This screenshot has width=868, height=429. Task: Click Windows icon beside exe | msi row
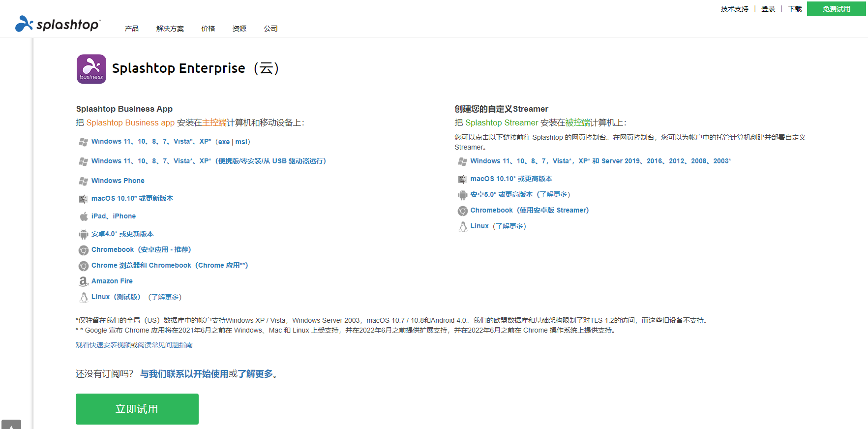click(84, 142)
